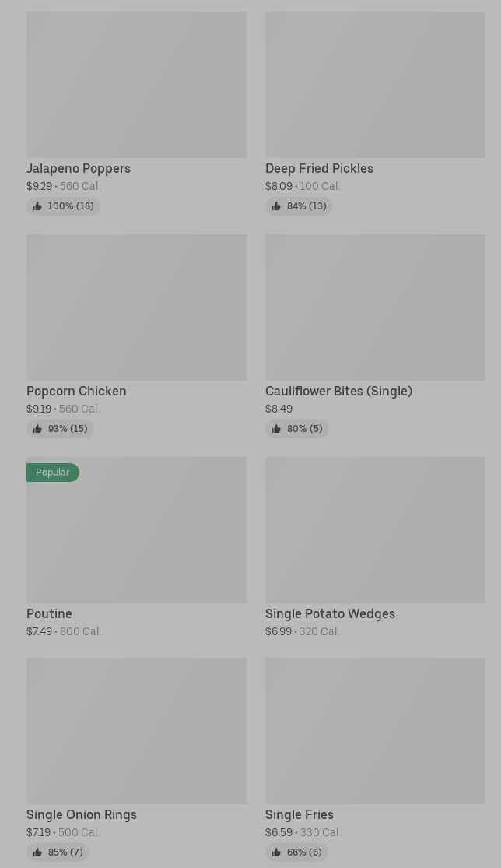Open the Single Potato Wedges image
The width and height of the screenshot is (501, 868).
point(375,529)
